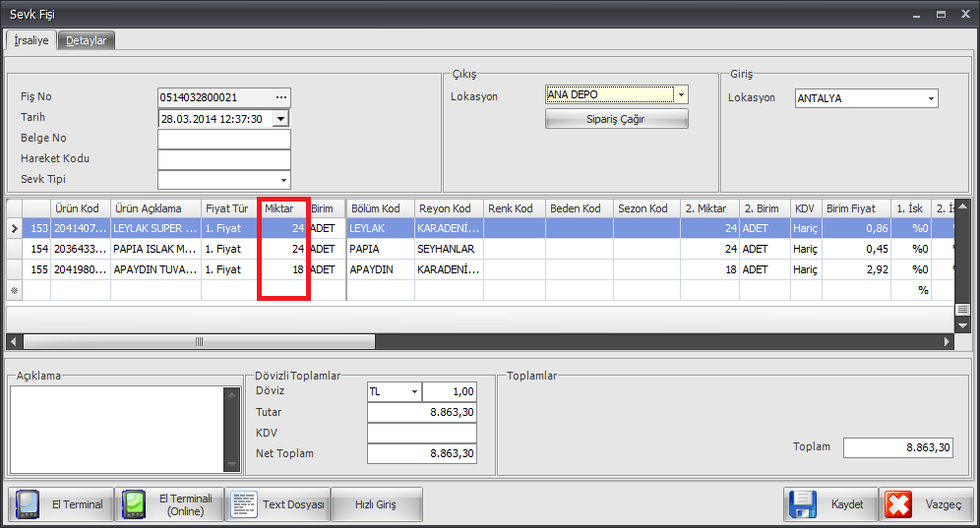Click the Sipariş Çağır button

[617, 119]
